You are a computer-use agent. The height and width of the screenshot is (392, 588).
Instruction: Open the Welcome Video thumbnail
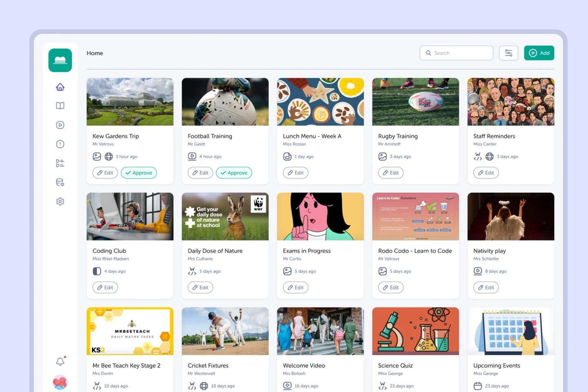321,331
